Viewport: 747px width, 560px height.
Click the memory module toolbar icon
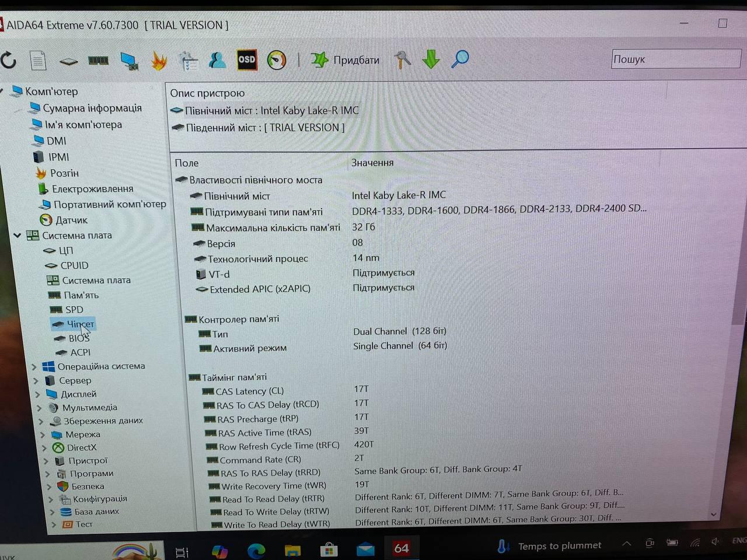(98, 60)
